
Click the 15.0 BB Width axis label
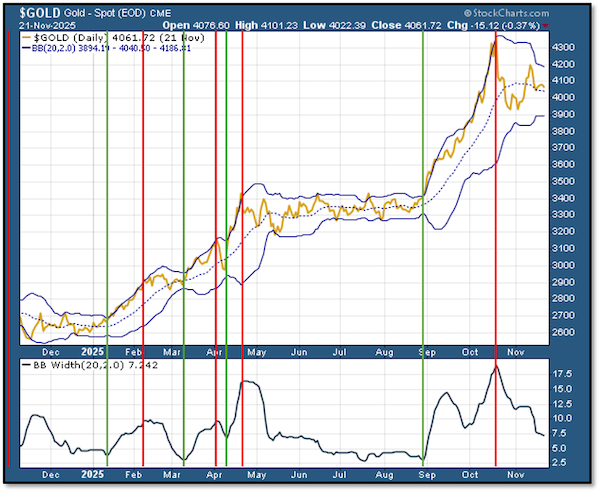[x=562, y=389]
